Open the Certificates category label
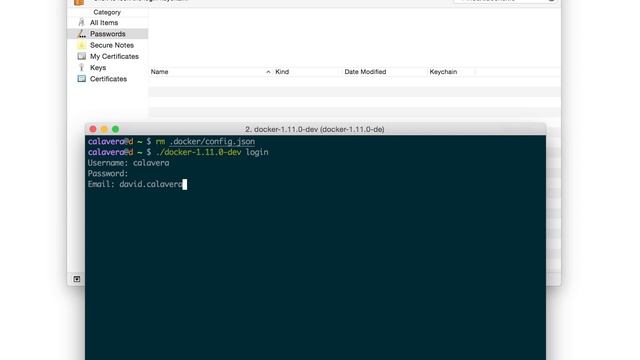Image resolution: width=640 pixels, height=360 pixels. (x=108, y=79)
